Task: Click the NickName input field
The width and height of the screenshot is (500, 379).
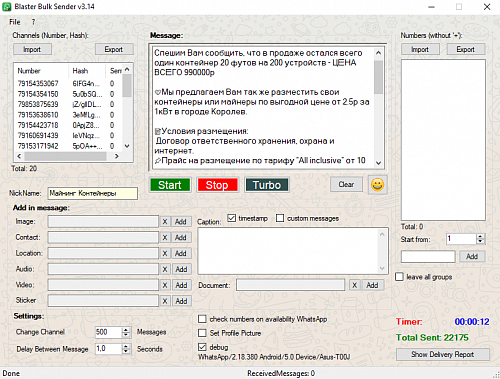Action: click(93, 193)
